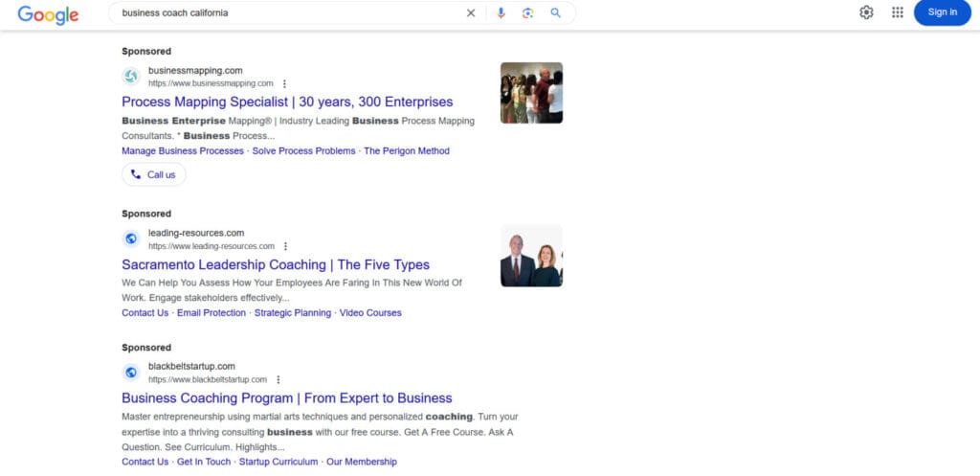Open Sacramento Leadership Coaching ad title

[276, 264]
